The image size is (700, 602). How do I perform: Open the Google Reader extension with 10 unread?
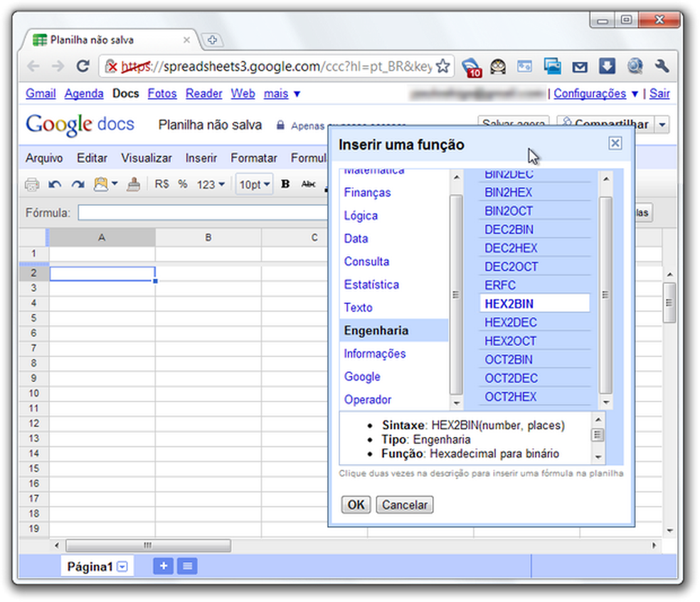pos(471,67)
